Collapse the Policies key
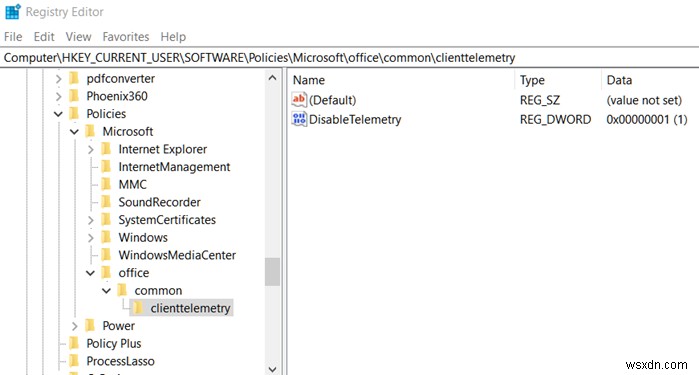 [x=58, y=114]
